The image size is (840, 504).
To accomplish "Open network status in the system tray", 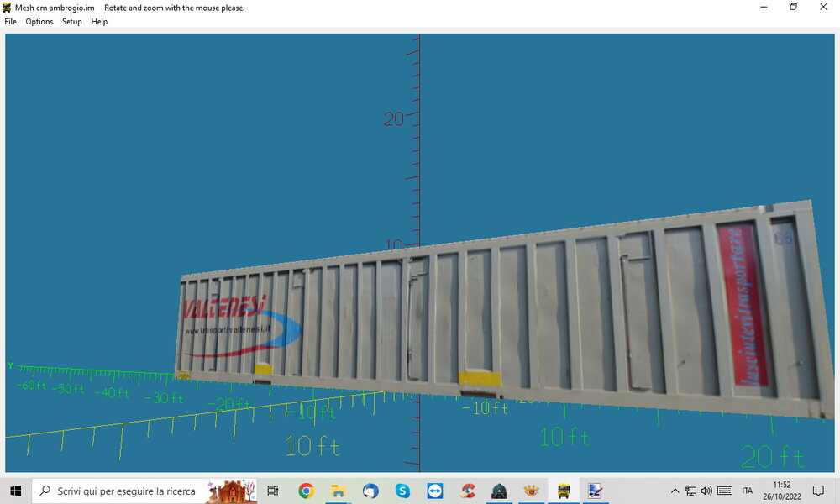I will 691,491.
